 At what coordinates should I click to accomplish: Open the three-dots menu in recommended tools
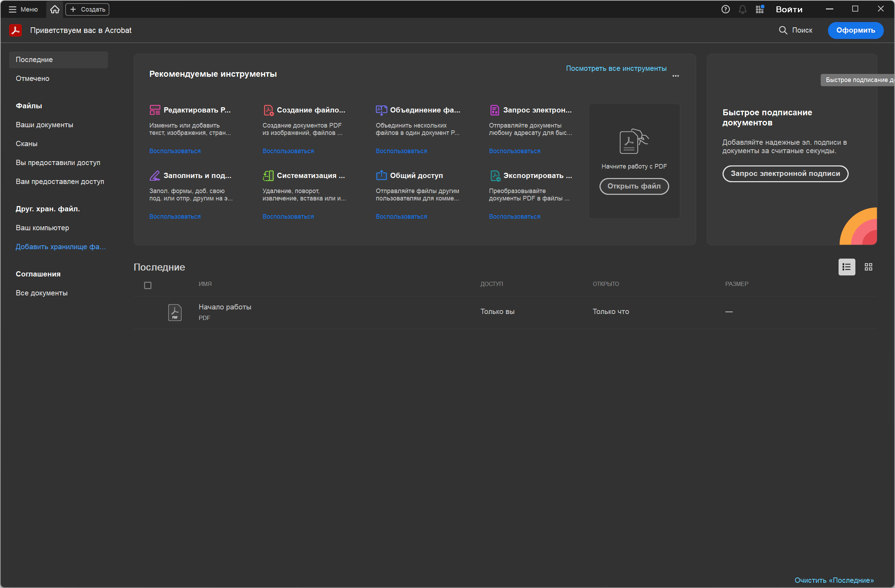pyautogui.click(x=676, y=76)
